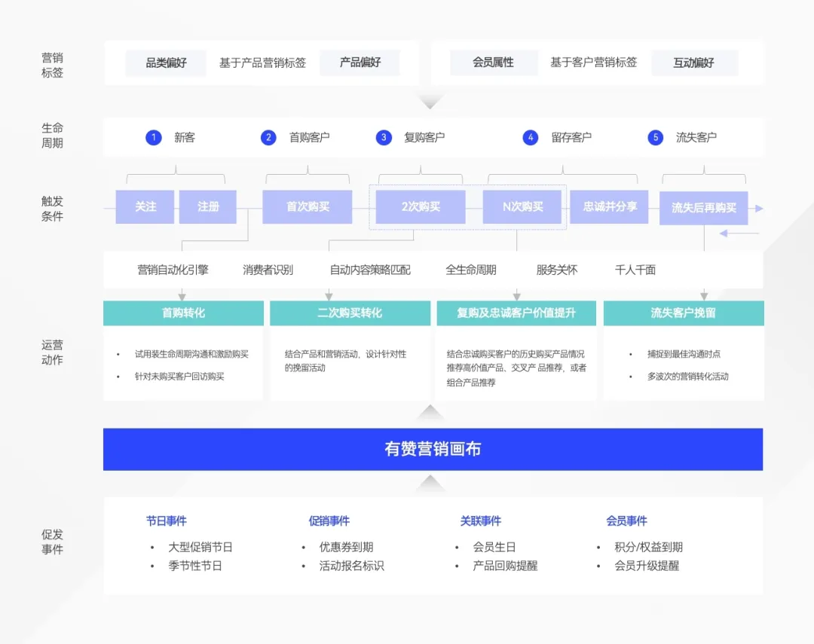Click the 试用装生命周期沟通和激励购买 bullet
The image size is (814, 644).
[x=191, y=354]
